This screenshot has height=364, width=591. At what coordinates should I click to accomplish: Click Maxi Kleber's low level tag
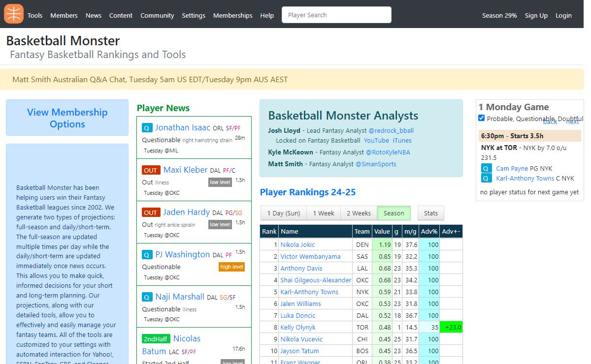[220, 182]
